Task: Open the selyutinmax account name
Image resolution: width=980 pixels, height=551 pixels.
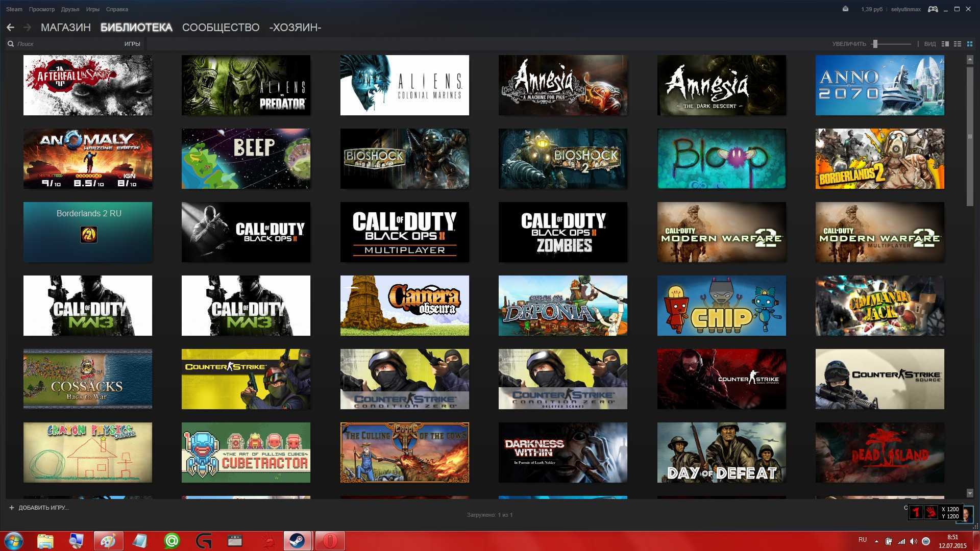Action: point(905,9)
